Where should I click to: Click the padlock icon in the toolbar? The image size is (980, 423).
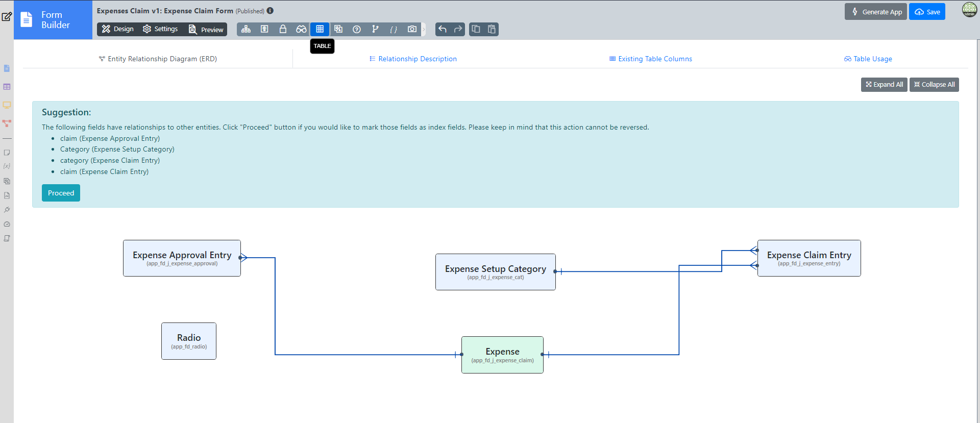tap(283, 29)
